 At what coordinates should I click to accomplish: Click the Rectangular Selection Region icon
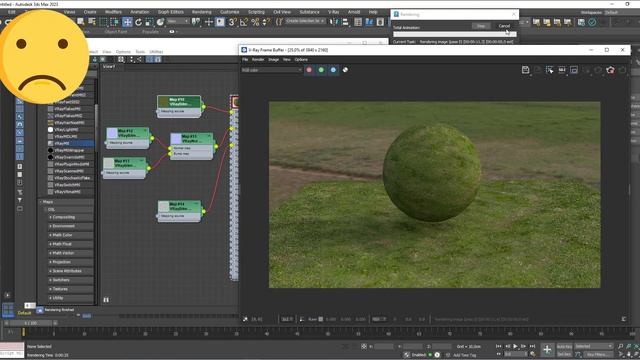coord(103,22)
